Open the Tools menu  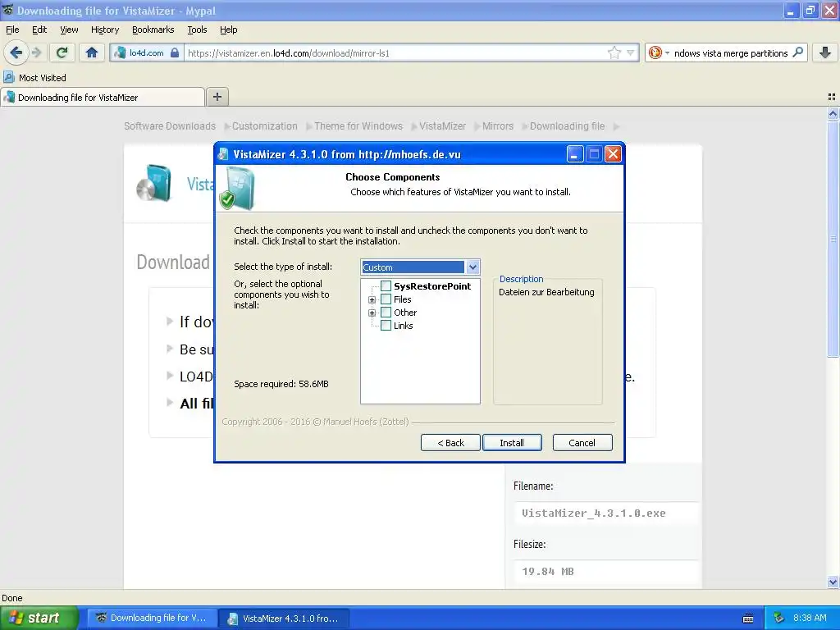coord(197,30)
